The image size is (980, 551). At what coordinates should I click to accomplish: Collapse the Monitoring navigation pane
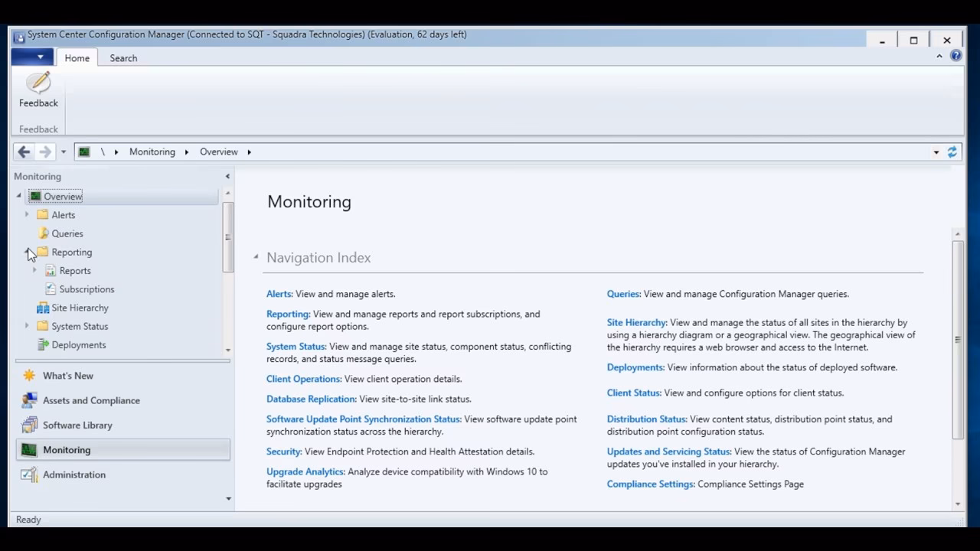227,177
